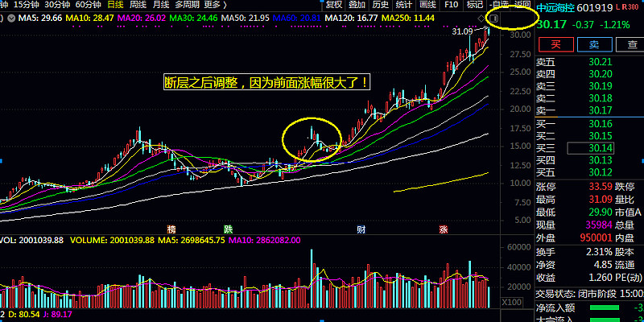Select the 买四 price 30.13

(x=601, y=159)
